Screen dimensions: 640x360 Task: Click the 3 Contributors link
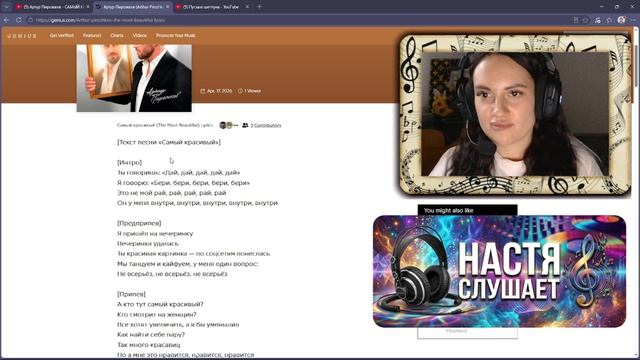[x=266, y=125]
